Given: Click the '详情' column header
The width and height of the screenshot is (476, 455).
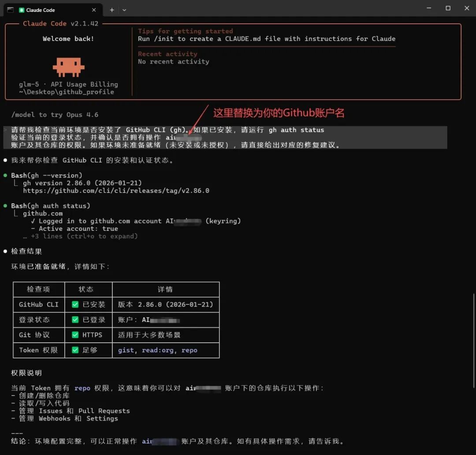Looking at the screenshot, I should [x=165, y=289].
